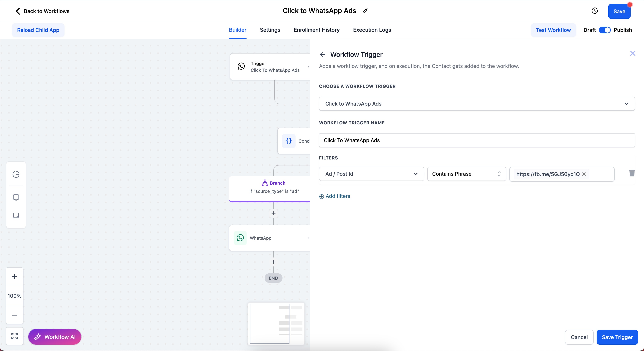Switch to the Execution Logs tab
The image size is (644, 351).
tap(372, 30)
